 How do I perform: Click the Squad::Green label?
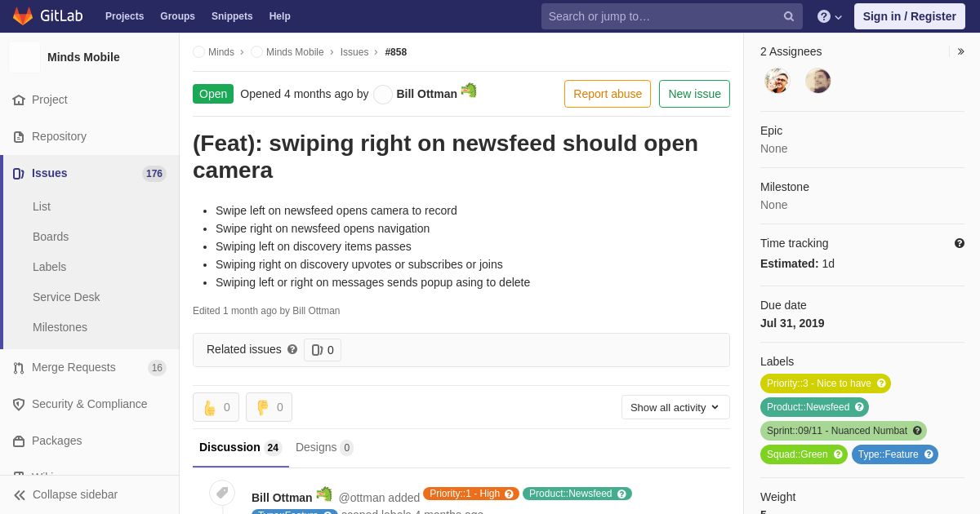coord(804,454)
